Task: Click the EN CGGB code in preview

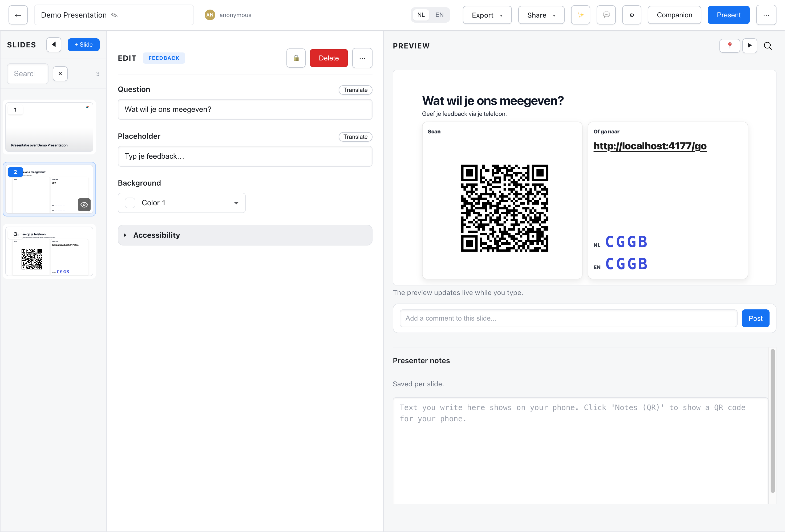Action: (626, 264)
